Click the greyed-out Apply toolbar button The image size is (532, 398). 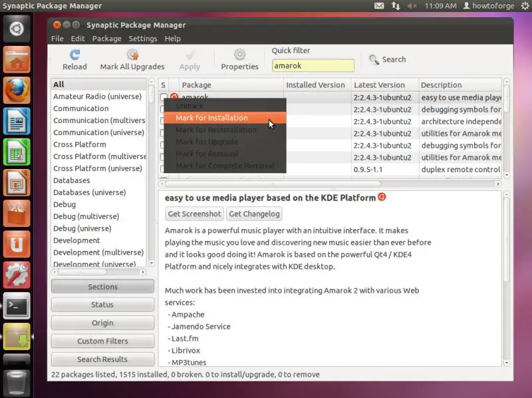tap(190, 60)
